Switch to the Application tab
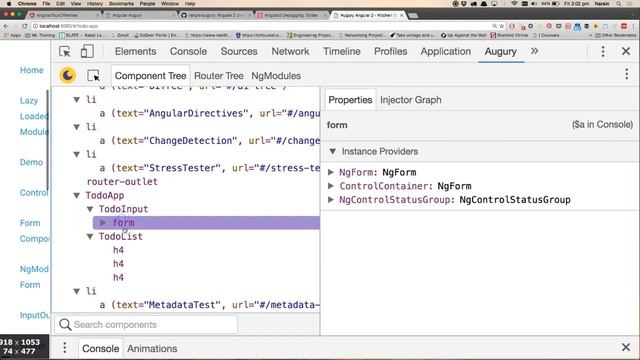 [x=446, y=51]
